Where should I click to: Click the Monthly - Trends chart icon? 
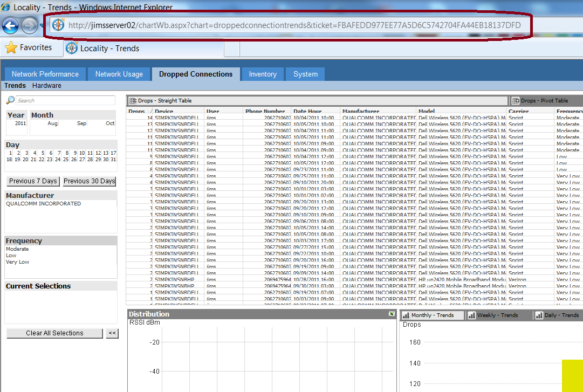(x=406, y=315)
